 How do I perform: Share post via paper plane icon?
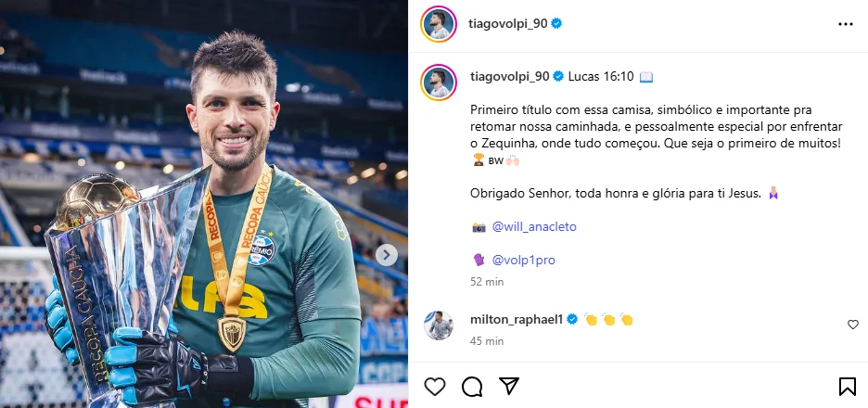point(509,386)
